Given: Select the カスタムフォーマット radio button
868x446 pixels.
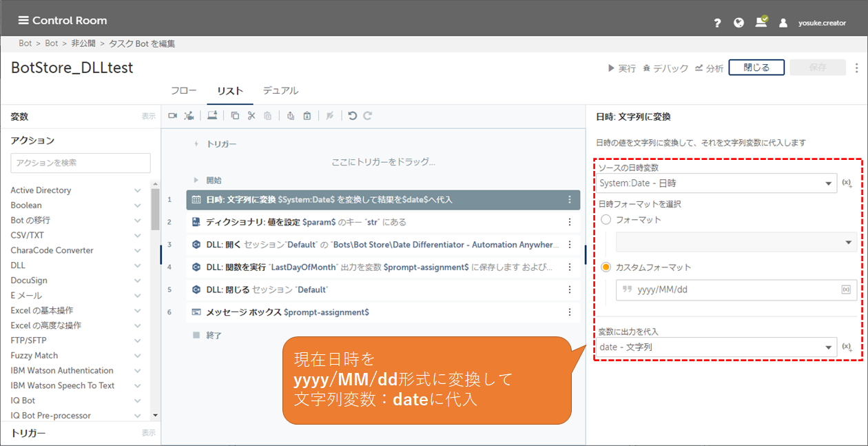Looking at the screenshot, I should (x=606, y=267).
